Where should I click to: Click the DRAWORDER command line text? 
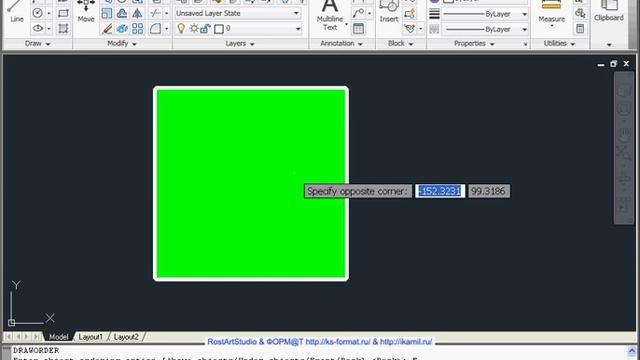(36, 350)
